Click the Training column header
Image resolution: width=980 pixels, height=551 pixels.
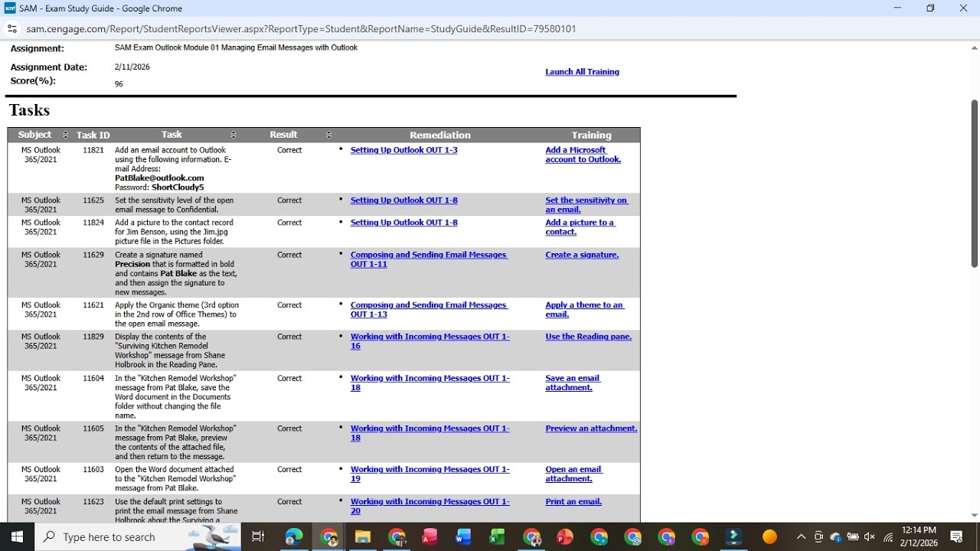pos(591,135)
